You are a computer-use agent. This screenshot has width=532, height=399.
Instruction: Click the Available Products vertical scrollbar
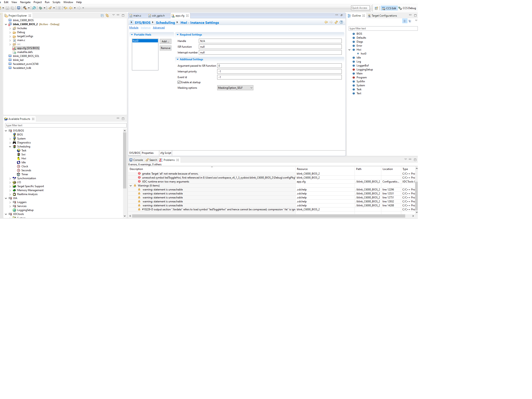coord(125,160)
